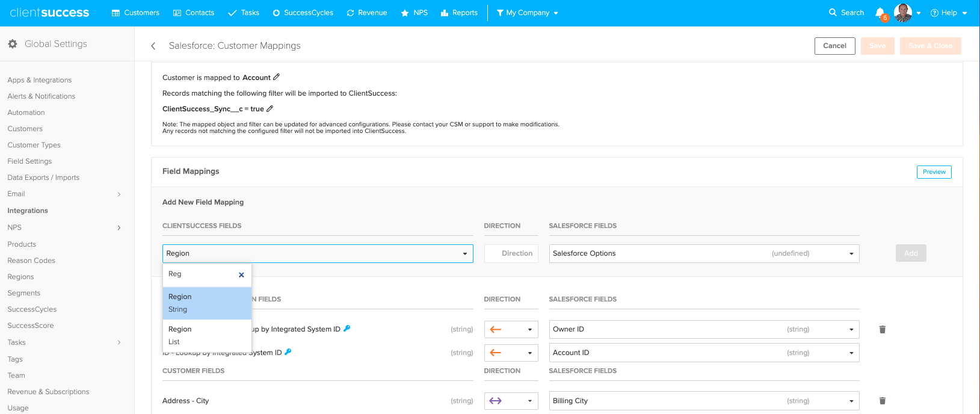
Task: Click key icon on ID lookup row
Action: pos(288,352)
